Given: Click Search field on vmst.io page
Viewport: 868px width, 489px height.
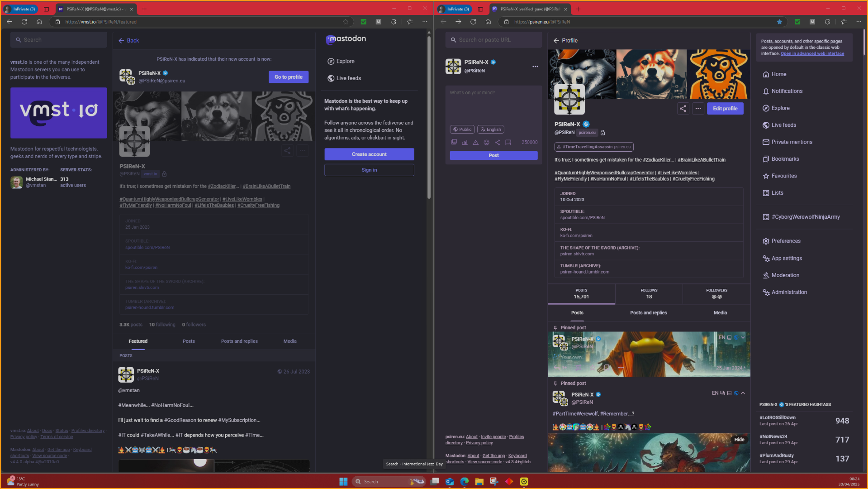Looking at the screenshot, I should pyautogui.click(x=59, y=40).
